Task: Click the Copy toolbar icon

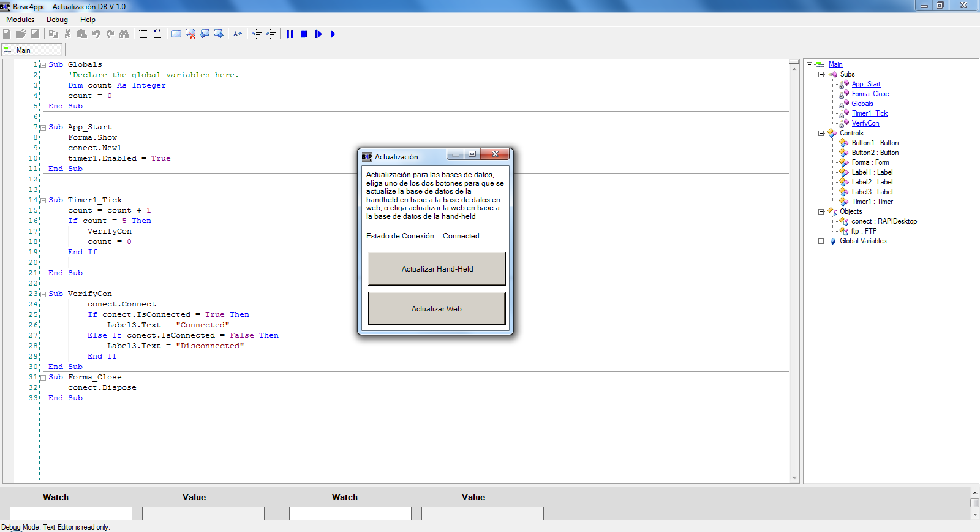Action: click(53, 34)
